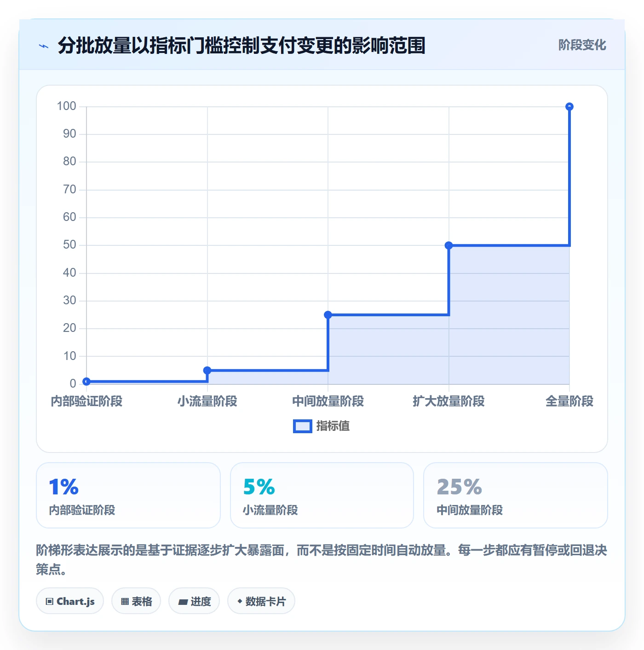644x650 pixels.
Task: Click the y-axis value 0
Action: pos(73,383)
